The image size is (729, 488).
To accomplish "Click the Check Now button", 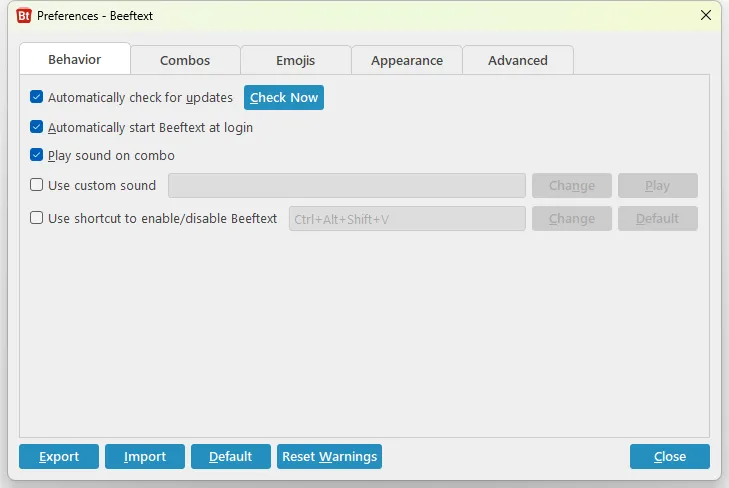I will point(284,98).
